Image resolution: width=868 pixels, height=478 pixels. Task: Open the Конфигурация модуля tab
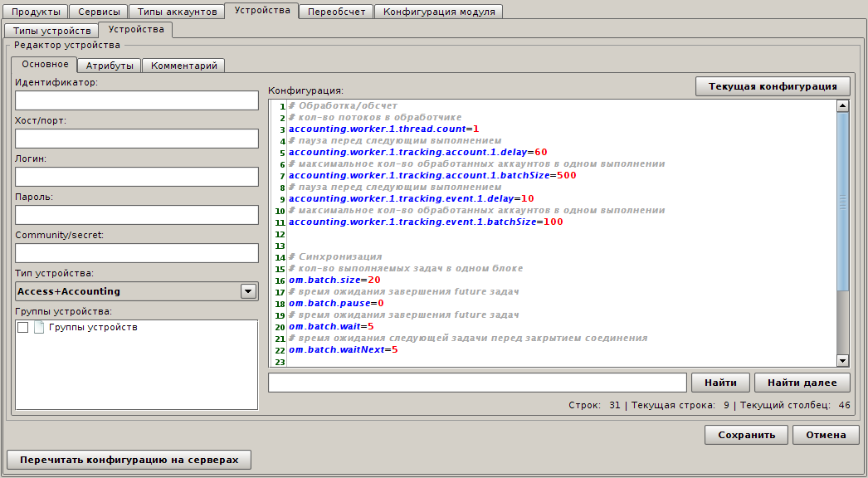439,12
